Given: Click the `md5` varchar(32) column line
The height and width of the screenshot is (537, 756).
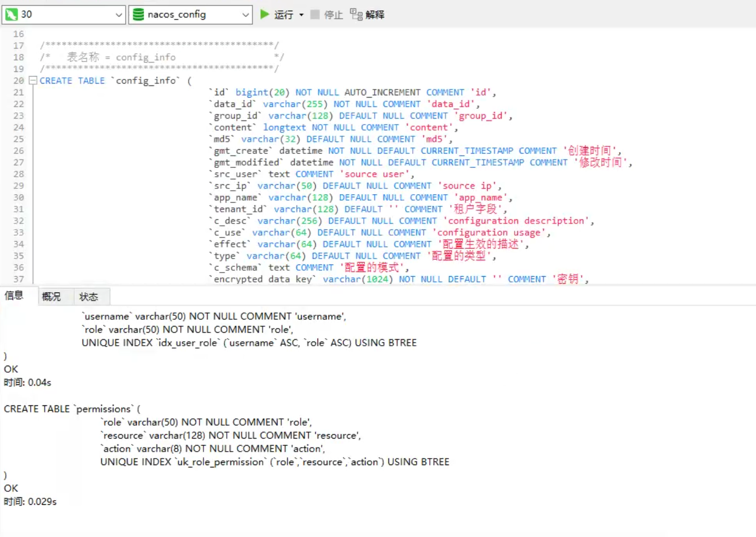Looking at the screenshot, I should coord(331,139).
